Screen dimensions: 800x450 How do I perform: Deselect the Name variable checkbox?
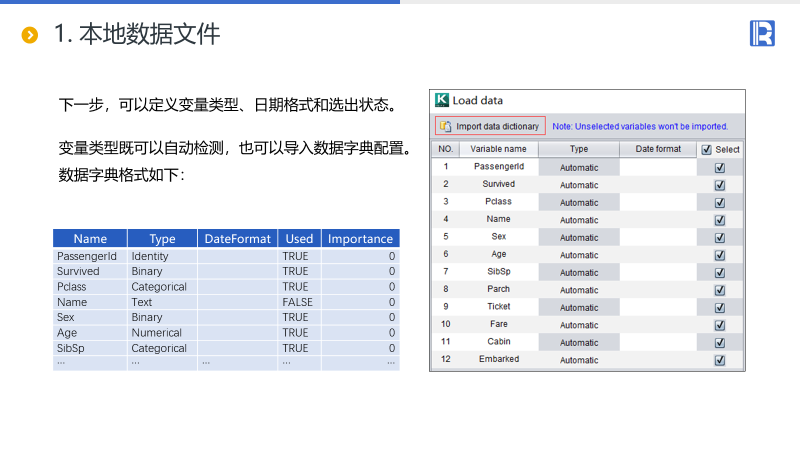point(719,220)
